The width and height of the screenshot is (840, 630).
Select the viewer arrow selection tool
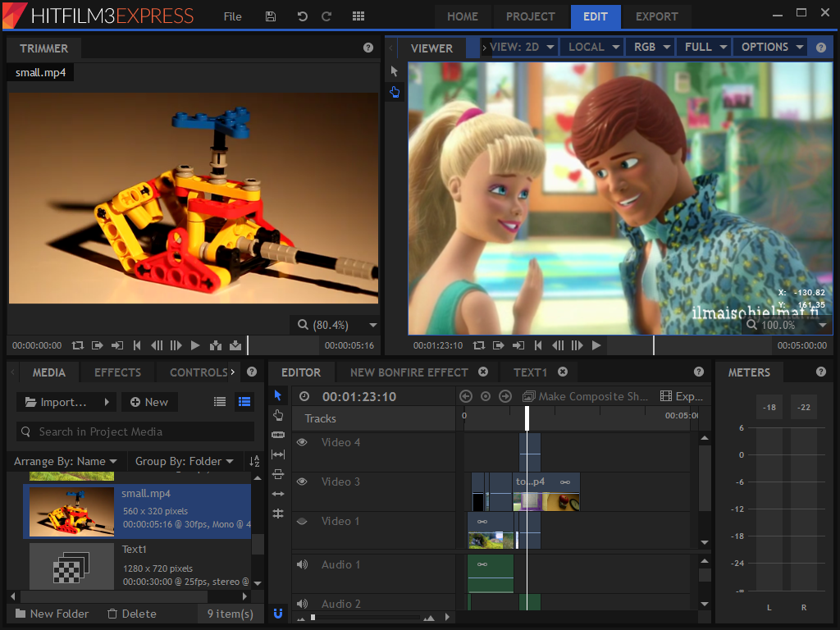pyautogui.click(x=395, y=71)
